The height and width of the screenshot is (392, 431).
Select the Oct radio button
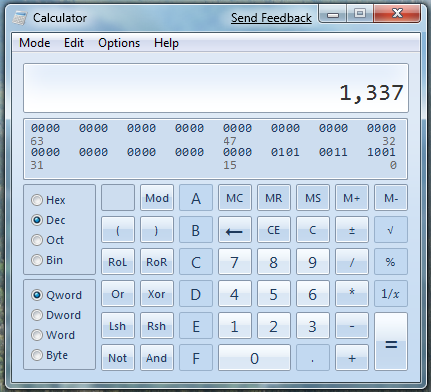pos(47,240)
